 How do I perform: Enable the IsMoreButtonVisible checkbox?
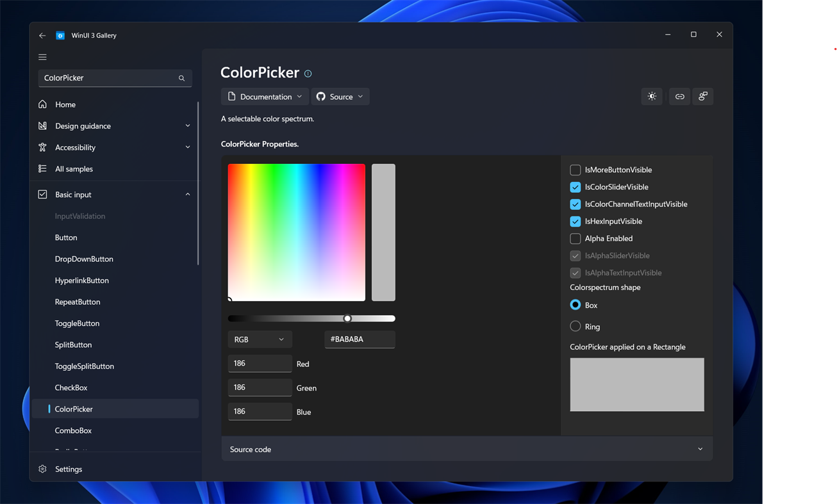coord(575,170)
